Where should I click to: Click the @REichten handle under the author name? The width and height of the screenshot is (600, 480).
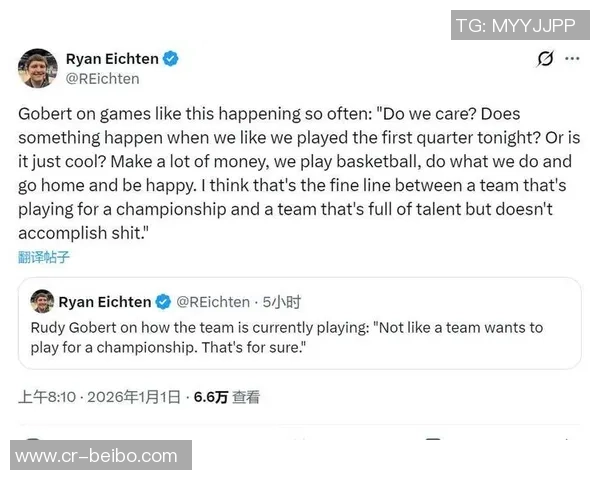(102, 78)
